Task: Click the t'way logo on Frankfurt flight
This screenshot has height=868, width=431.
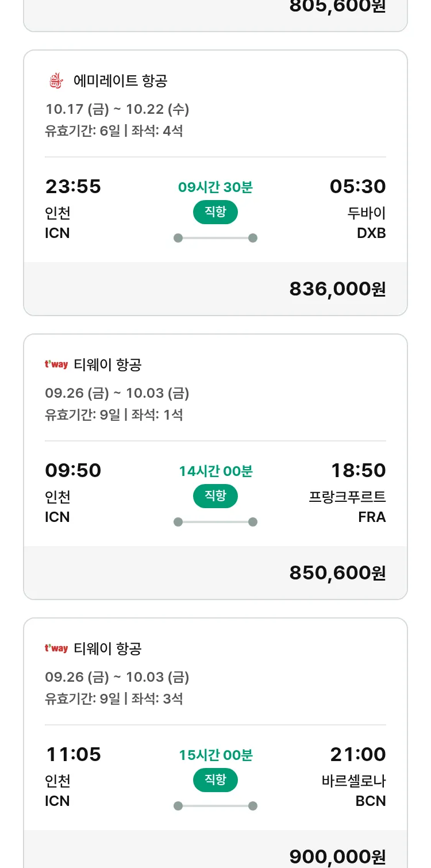Action: click(56, 364)
